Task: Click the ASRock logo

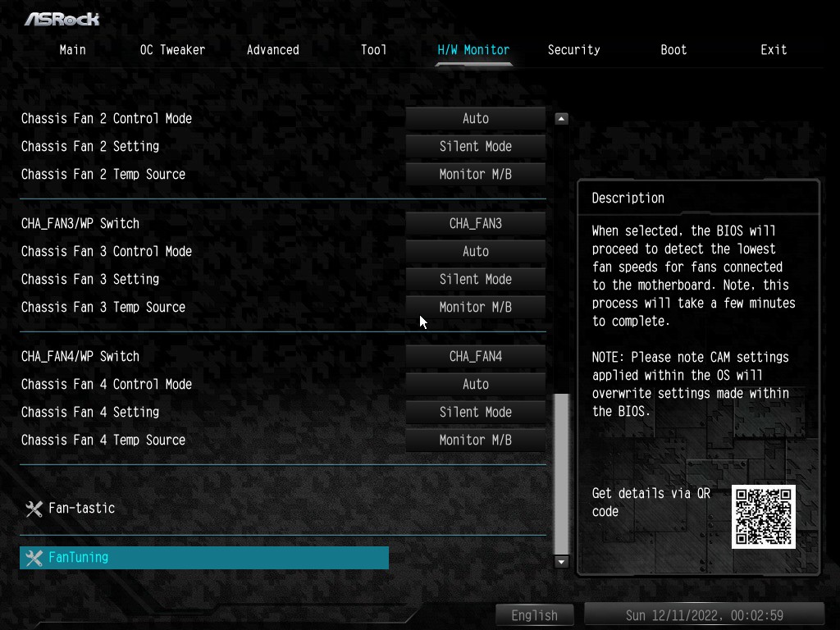Action: pos(62,18)
